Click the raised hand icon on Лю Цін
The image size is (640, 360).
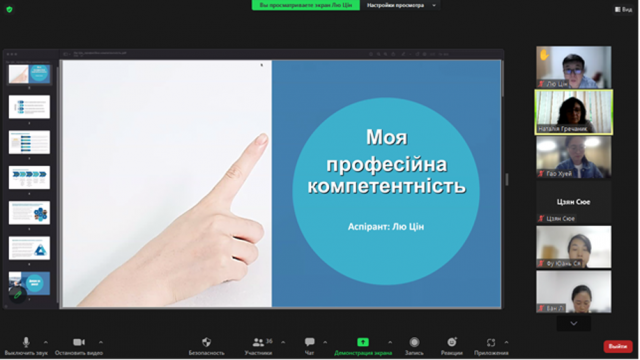coord(544,54)
